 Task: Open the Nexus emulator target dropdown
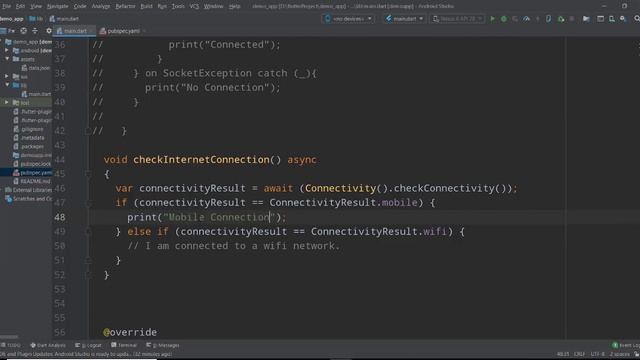(458, 19)
